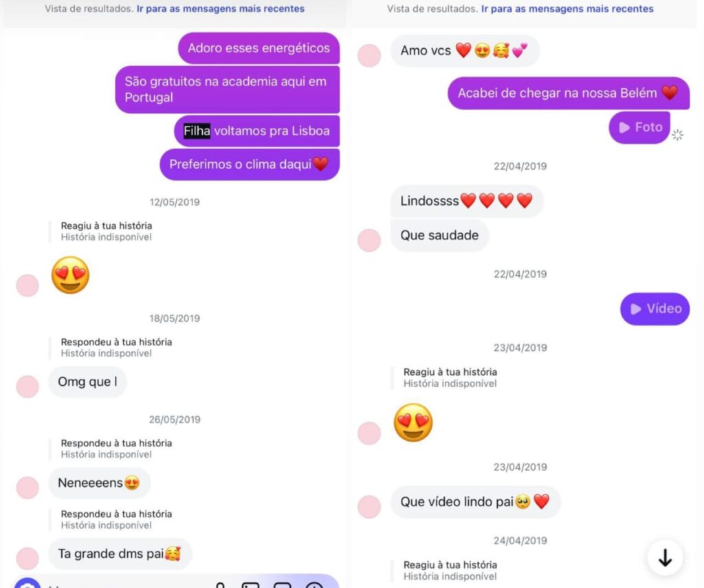Tap the heart-eyes emoji reaction from 23/04/2019

(413, 423)
